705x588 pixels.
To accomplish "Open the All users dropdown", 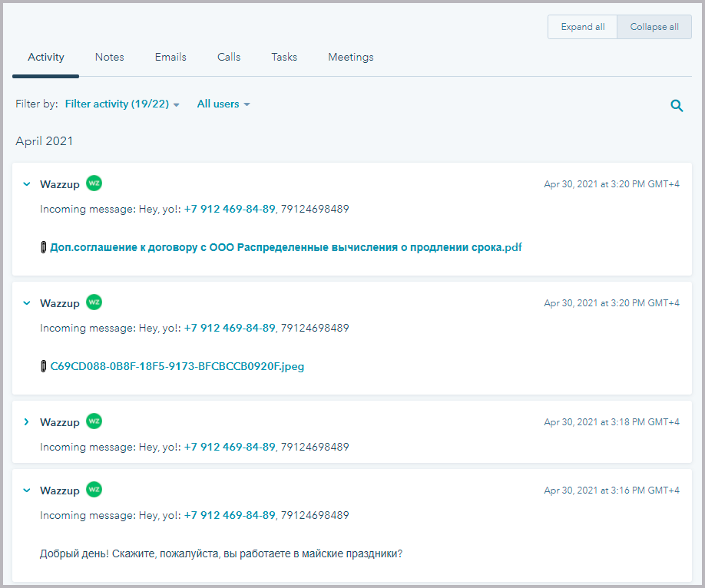I will 223,104.
